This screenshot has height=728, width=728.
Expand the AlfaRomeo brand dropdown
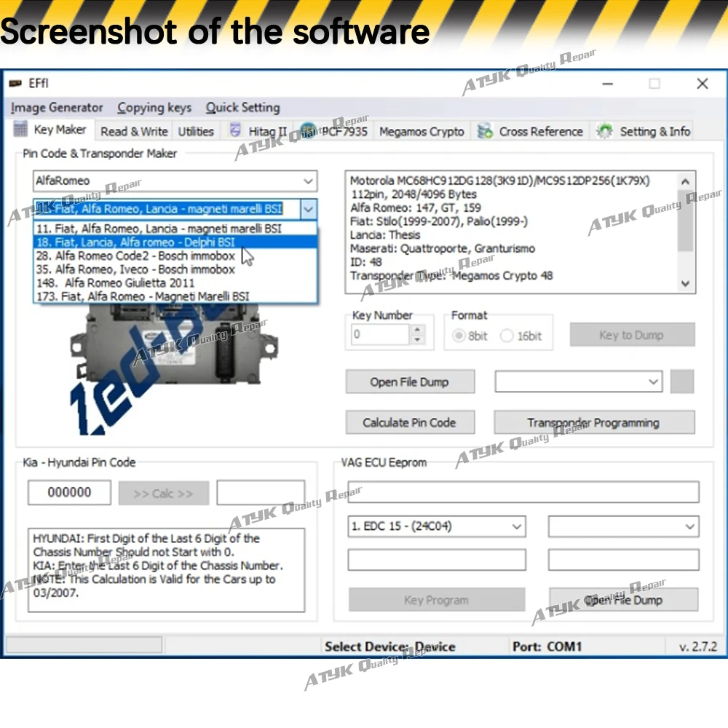coord(308,181)
